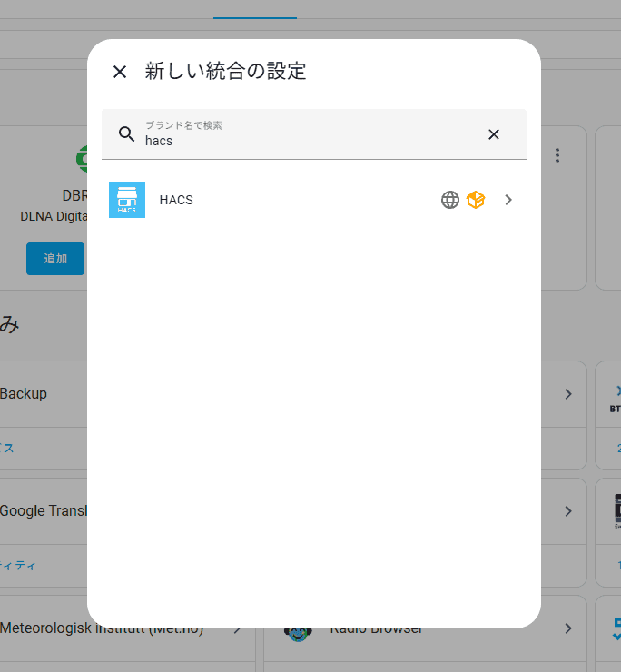Select the HACS integration entry

[314, 200]
